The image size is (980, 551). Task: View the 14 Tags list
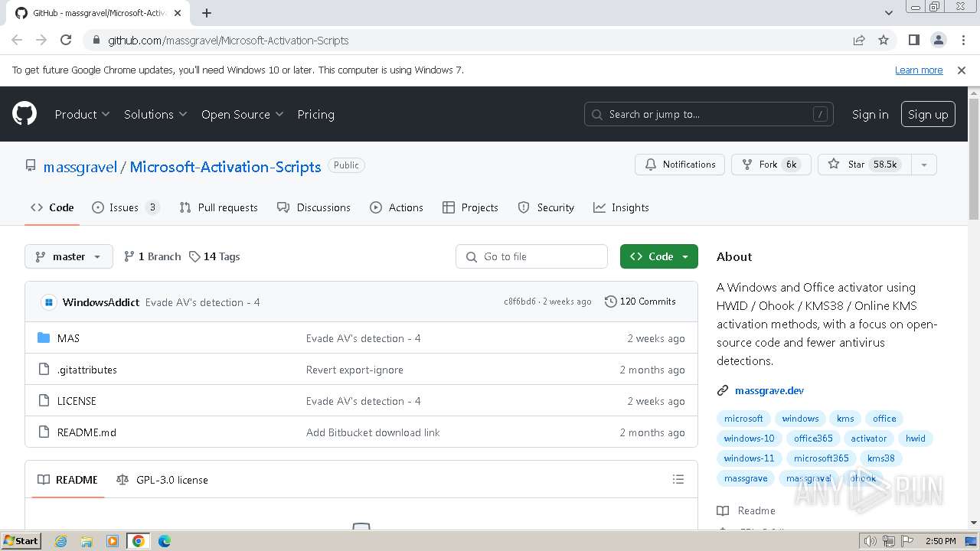(x=214, y=256)
